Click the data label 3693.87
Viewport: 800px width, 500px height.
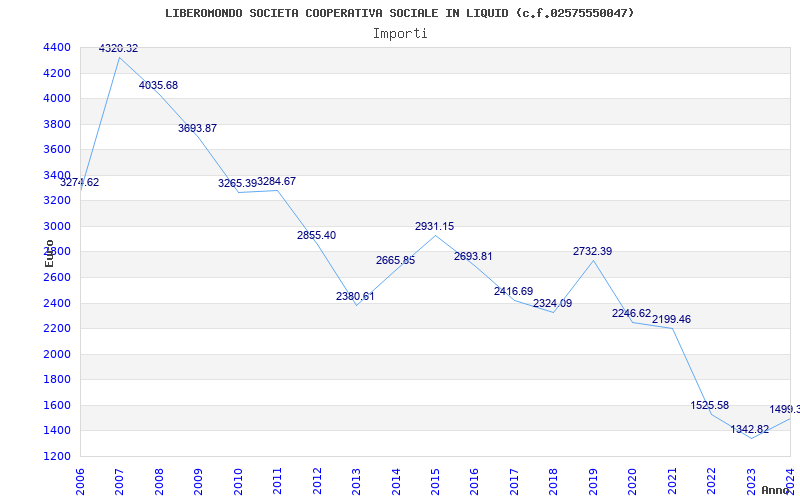click(197, 128)
